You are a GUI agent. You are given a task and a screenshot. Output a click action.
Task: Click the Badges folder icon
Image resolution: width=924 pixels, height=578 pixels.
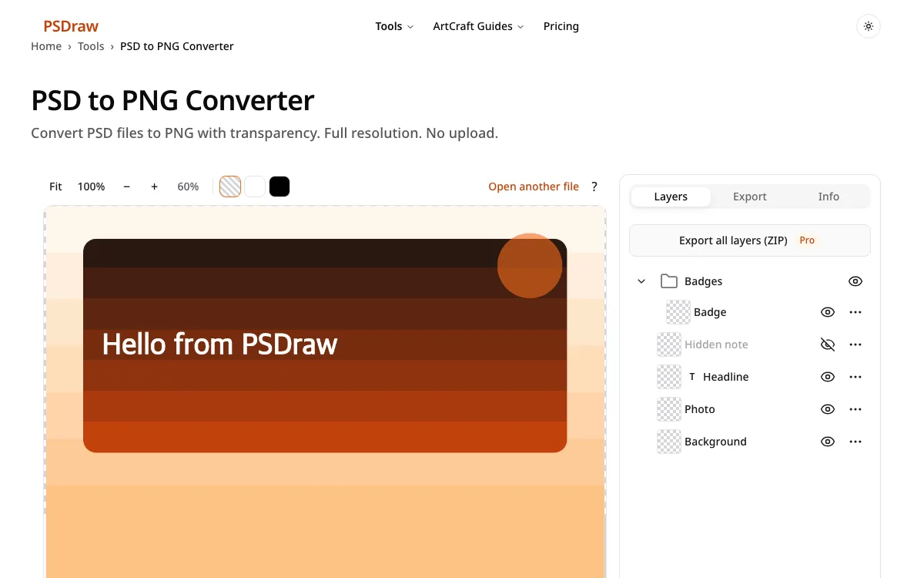tap(669, 281)
